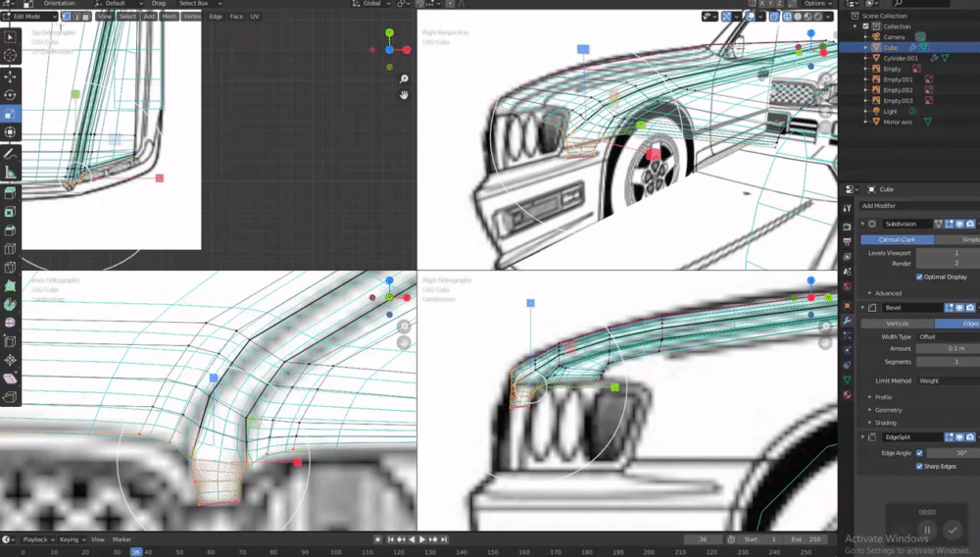Screen dimensions: 980x557
Task: Adjust the Edge Angle 30° field
Action: (954, 453)
